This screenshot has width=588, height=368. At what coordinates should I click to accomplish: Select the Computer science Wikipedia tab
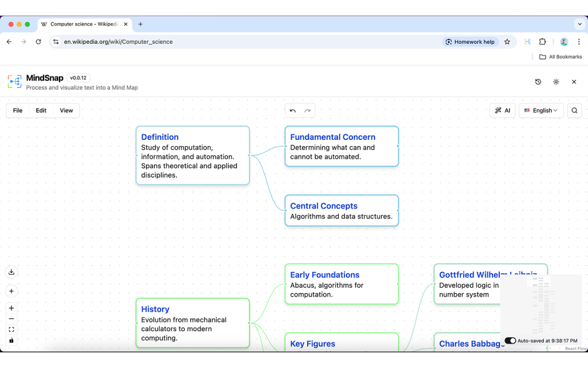[81, 24]
